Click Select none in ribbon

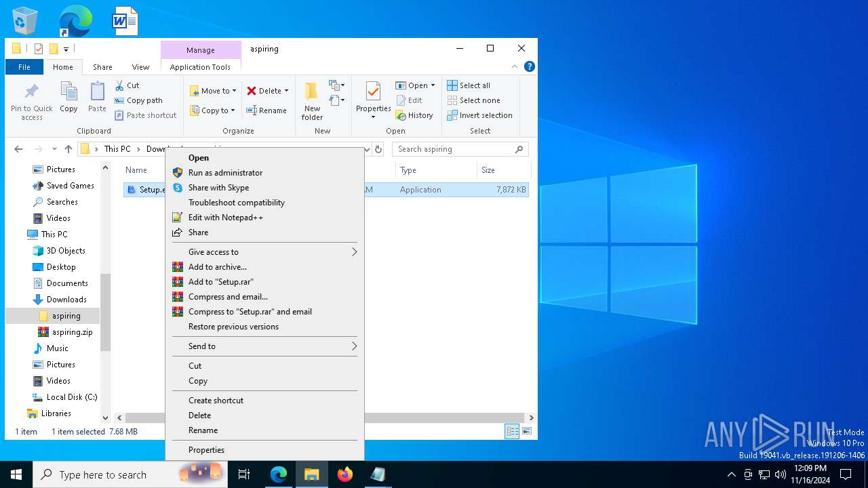473,100
